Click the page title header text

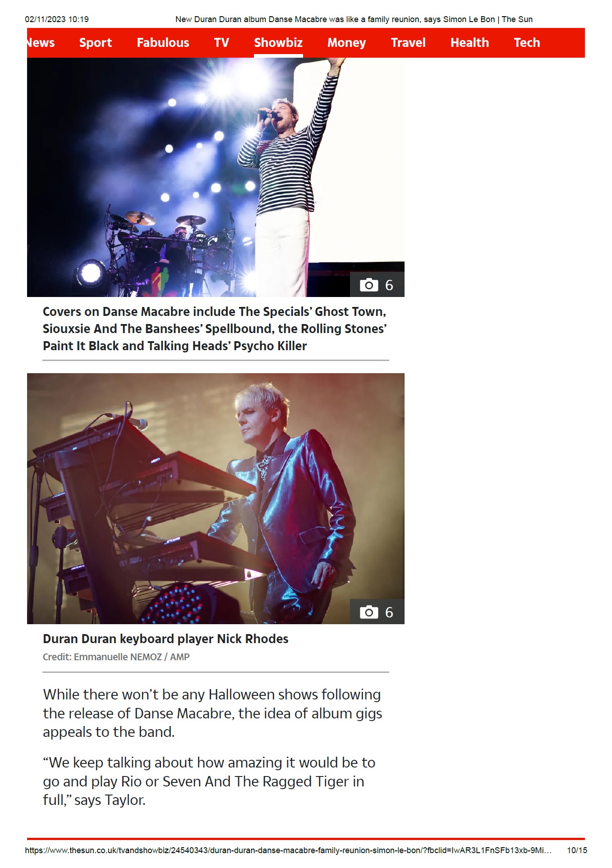[x=354, y=19]
